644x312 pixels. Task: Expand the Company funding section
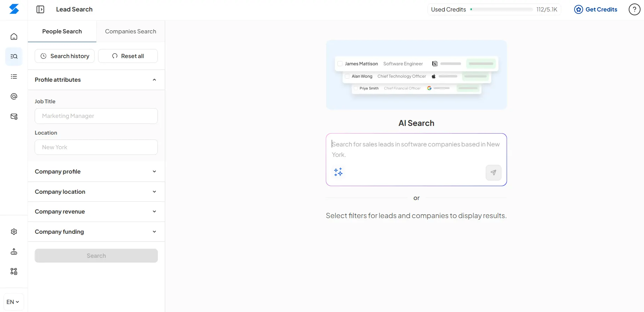[x=96, y=232]
